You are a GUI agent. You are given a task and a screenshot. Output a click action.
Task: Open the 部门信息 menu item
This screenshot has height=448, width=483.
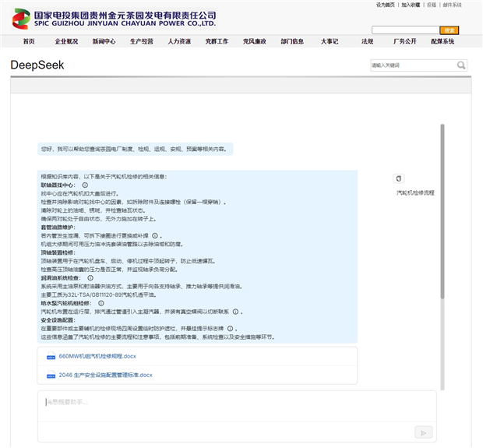point(292,41)
